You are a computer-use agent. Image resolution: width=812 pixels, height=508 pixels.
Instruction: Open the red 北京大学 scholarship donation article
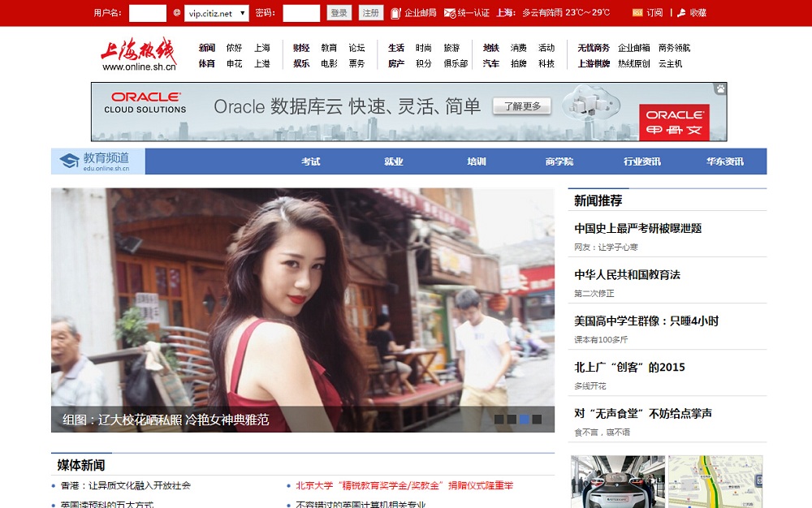[x=404, y=486]
